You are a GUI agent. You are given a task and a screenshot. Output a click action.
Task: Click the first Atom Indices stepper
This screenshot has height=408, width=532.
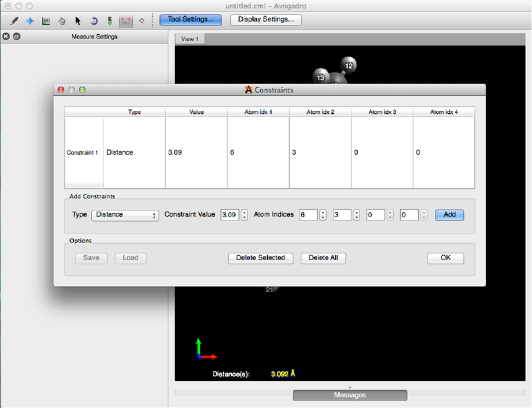tap(323, 215)
